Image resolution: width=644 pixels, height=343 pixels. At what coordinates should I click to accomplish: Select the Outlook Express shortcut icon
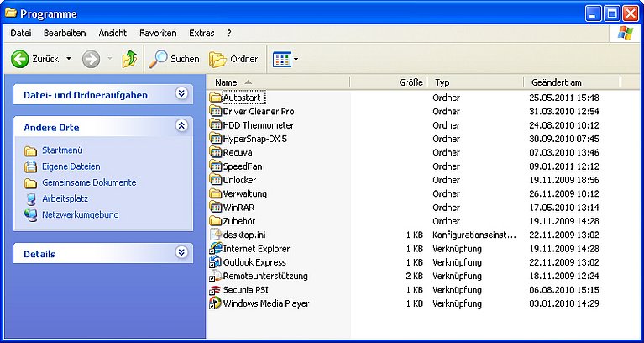[x=216, y=262]
